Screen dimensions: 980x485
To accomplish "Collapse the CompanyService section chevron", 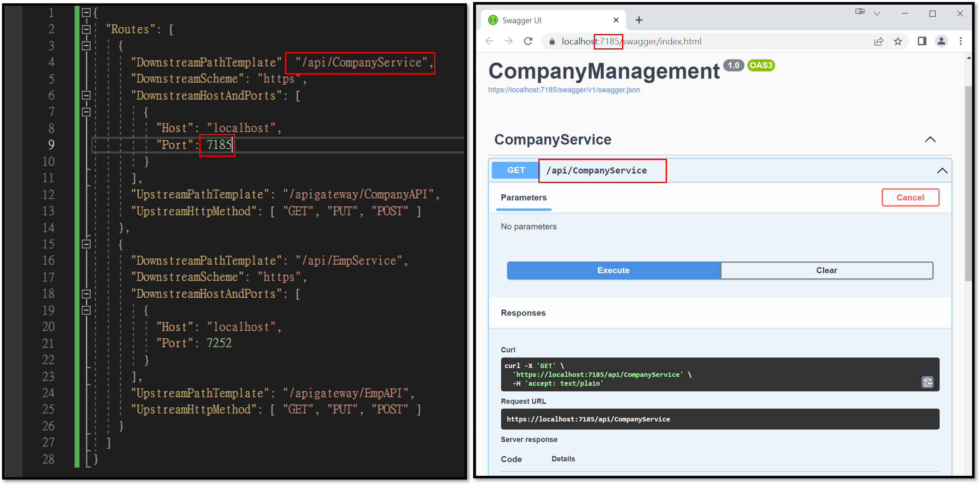I will tap(930, 139).
